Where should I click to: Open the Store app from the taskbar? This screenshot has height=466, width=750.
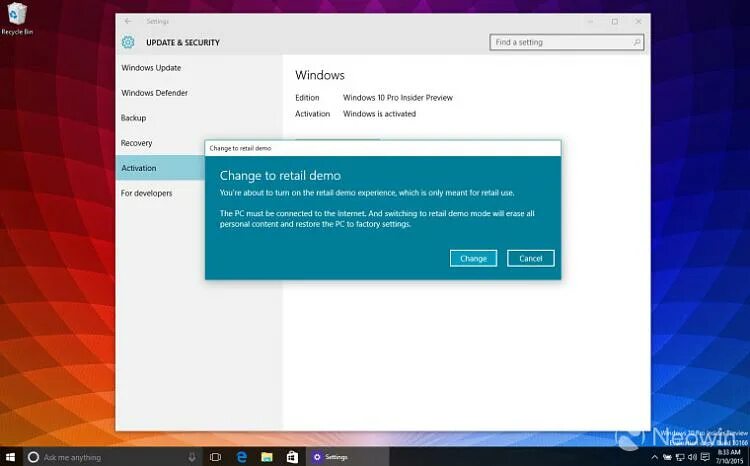[292, 457]
